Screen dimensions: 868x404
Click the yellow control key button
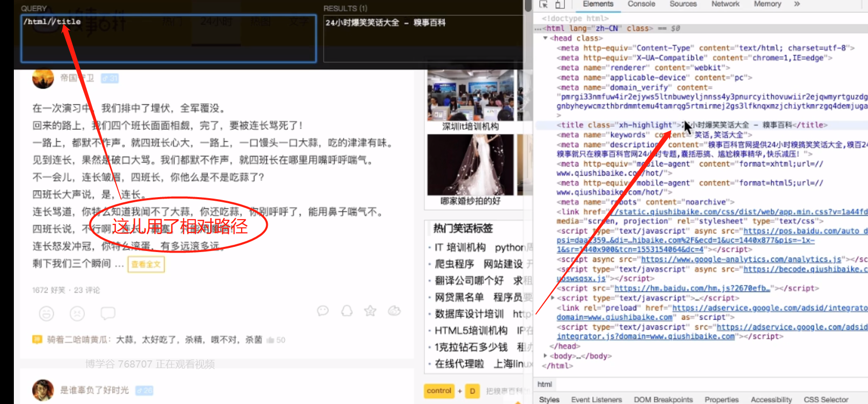point(439,391)
